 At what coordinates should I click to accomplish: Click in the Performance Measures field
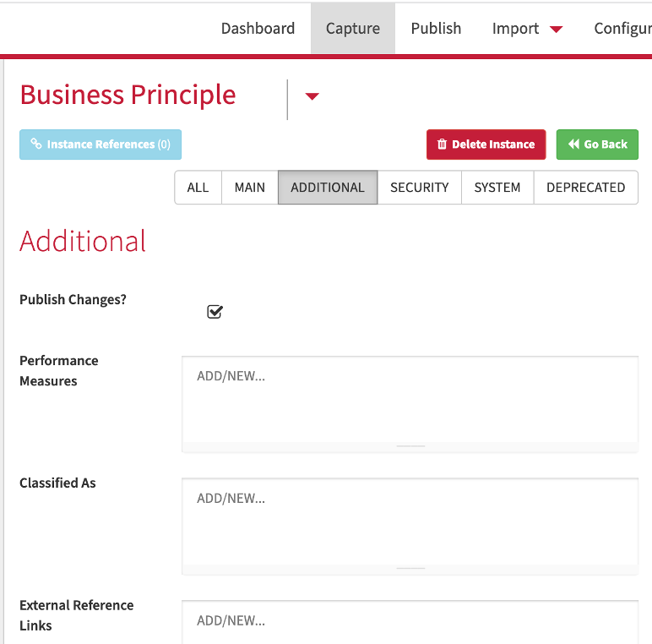click(x=410, y=400)
